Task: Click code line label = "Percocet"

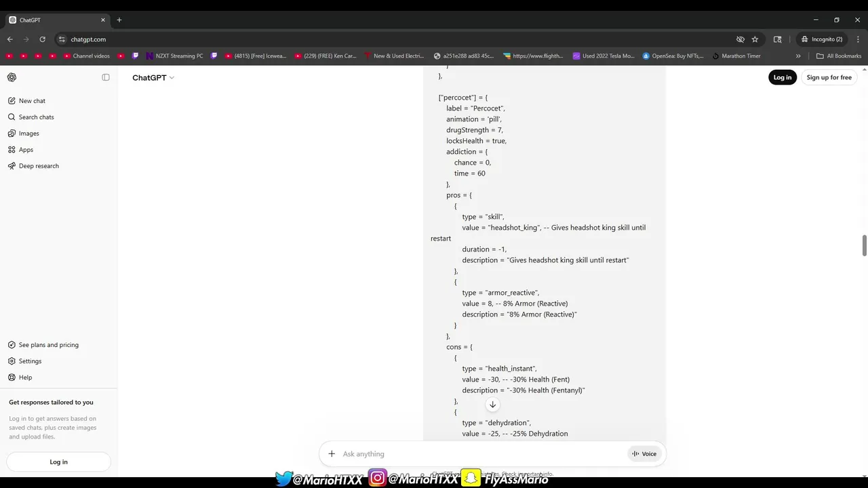Action: tap(475, 108)
